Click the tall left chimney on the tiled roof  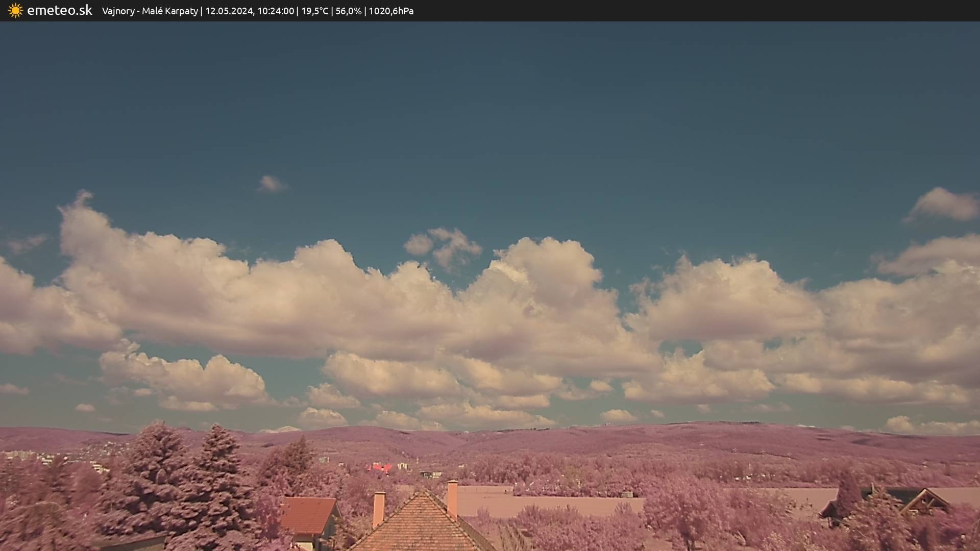coord(379,508)
